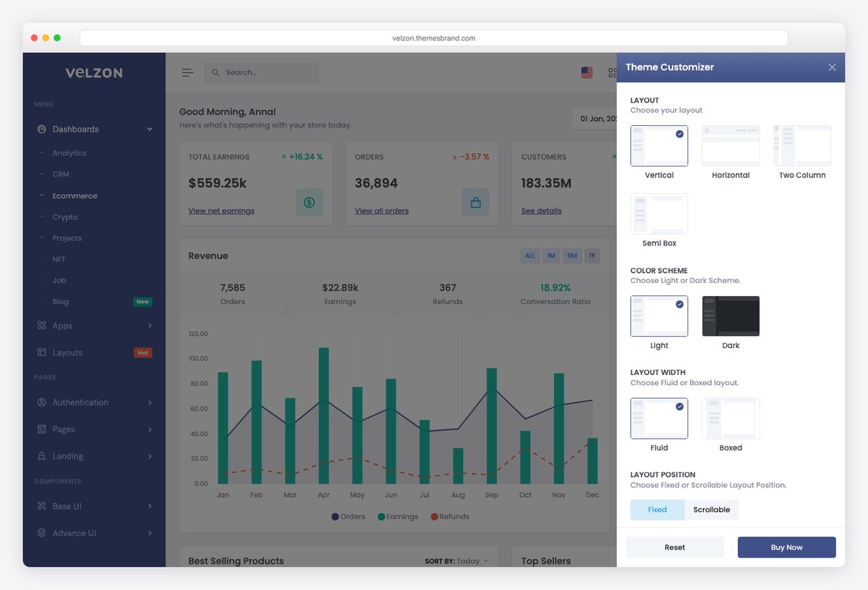Click the Buy Now button
The height and width of the screenshot is (590, 868).
click(787, 547)
